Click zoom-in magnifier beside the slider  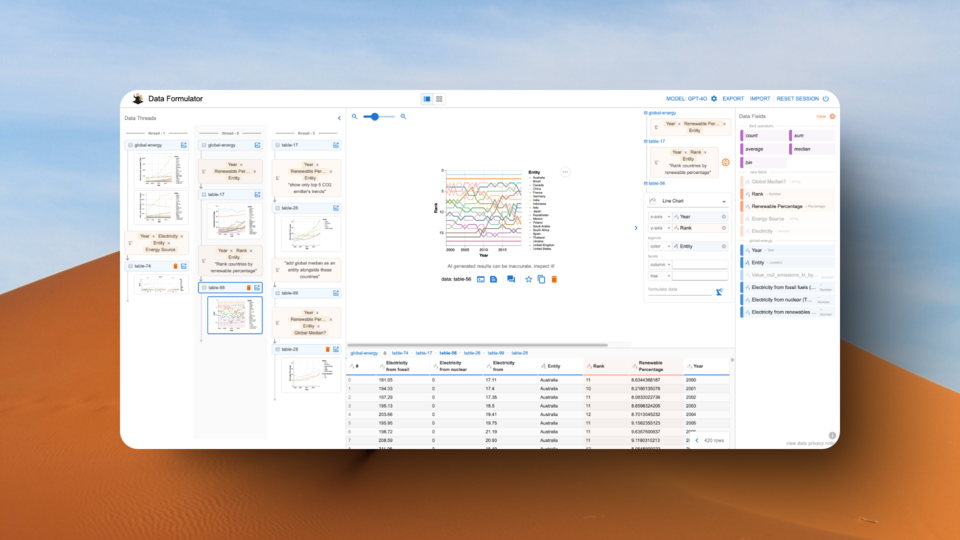[403, 117]
